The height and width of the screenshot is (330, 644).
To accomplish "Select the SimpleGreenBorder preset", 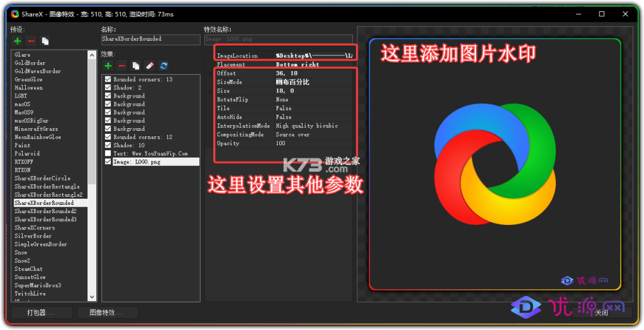I will tap(41, 245).
